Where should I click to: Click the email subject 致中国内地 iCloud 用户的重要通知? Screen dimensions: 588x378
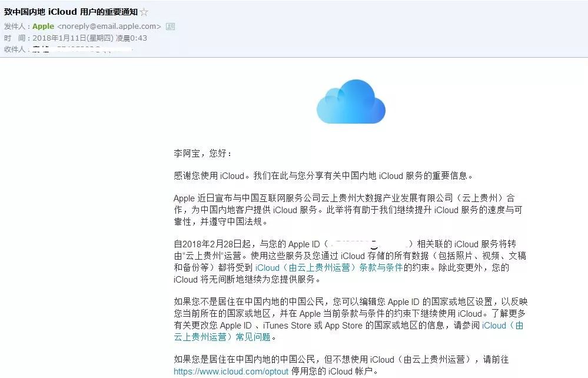click(x=71, y=12)
